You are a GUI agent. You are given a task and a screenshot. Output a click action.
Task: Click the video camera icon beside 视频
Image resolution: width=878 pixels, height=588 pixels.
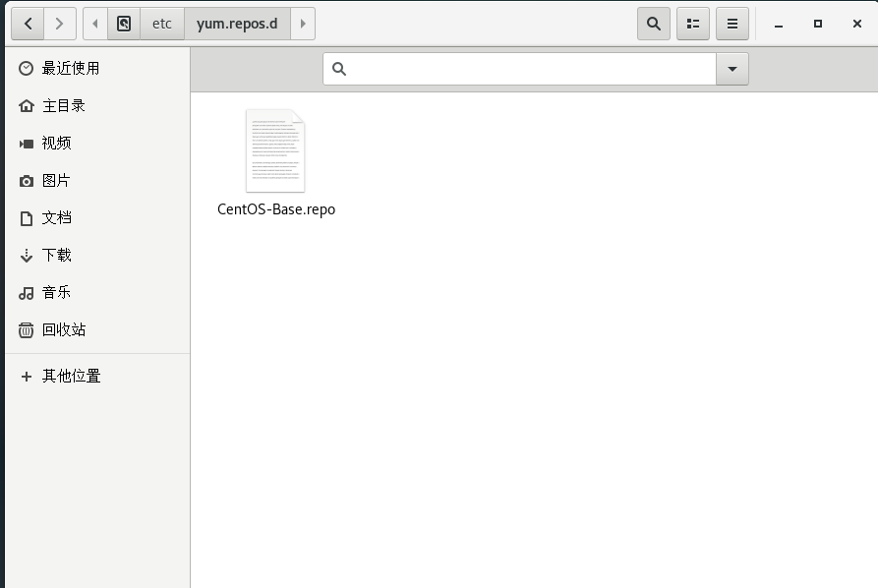[x=26, y=144]
